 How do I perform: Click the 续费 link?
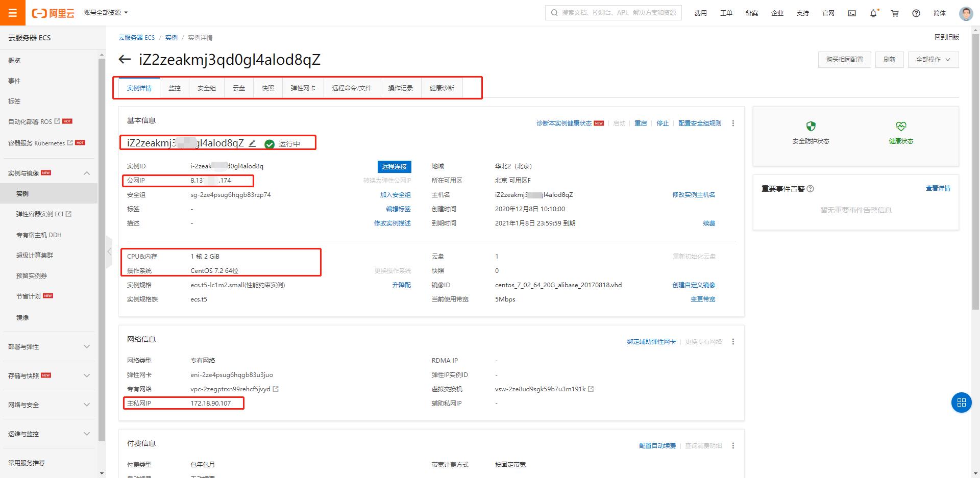(x=709, y=223)
